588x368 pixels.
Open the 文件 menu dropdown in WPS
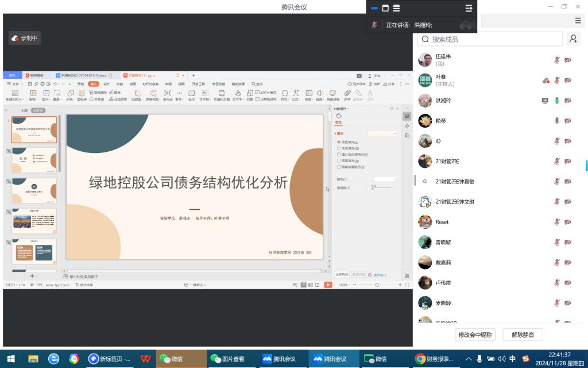pyautogui.click(x=15, y=84)
